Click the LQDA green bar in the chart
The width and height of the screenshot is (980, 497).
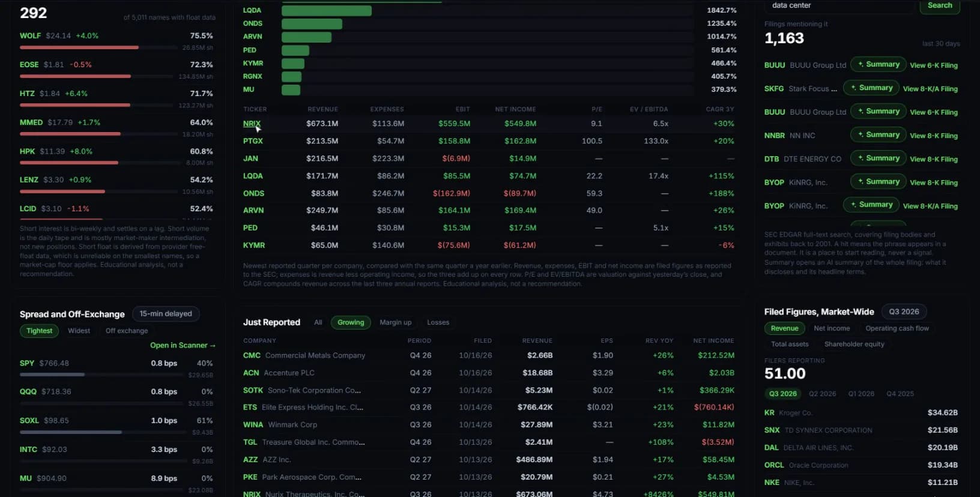point(327,10)
